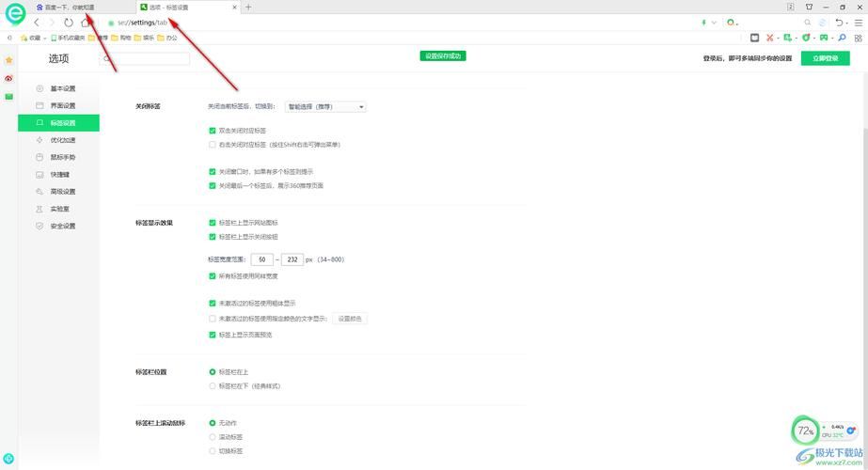
Task: Expand the 智能选择 (推荐) dropdown
Action: (325, 107)
